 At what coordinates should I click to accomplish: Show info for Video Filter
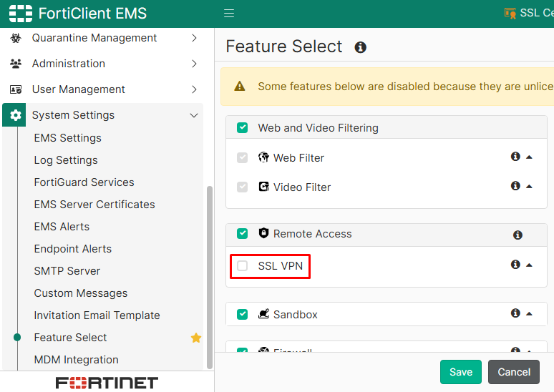[x=515, y=186]
